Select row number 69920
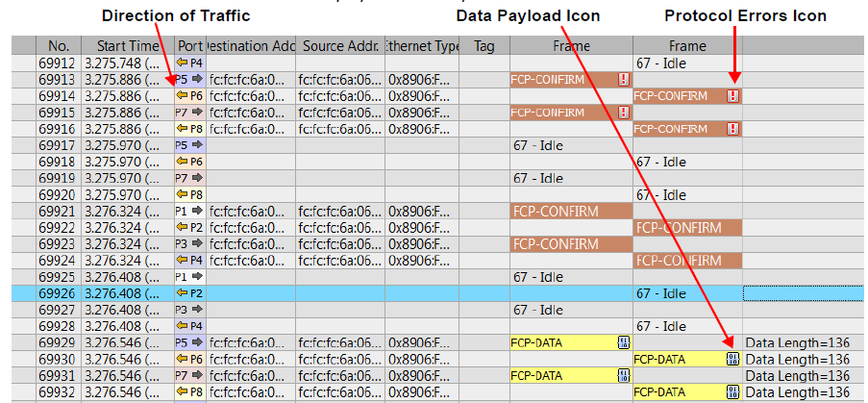868x403 pixels. 60,195
